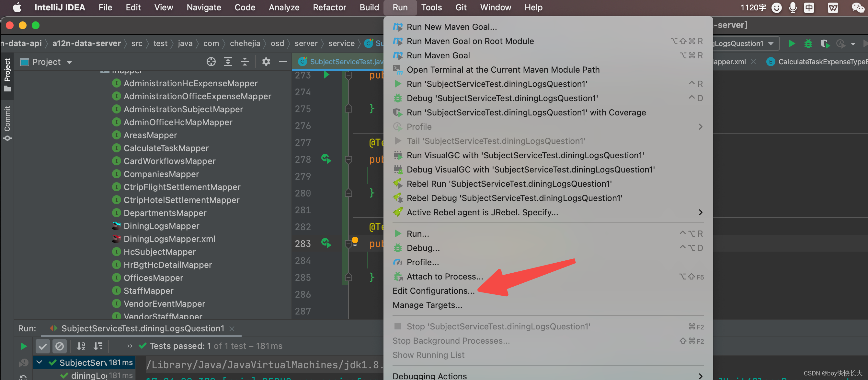
Task: Click Sort by Duration icon in Run panel
Action: click(x=98, y=346)
